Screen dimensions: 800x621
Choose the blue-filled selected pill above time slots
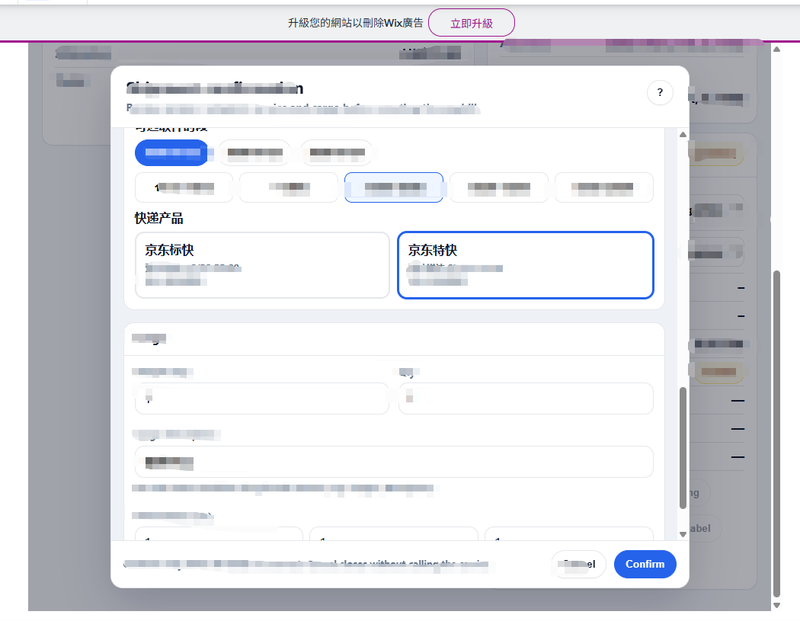click(x=172, y=152)
